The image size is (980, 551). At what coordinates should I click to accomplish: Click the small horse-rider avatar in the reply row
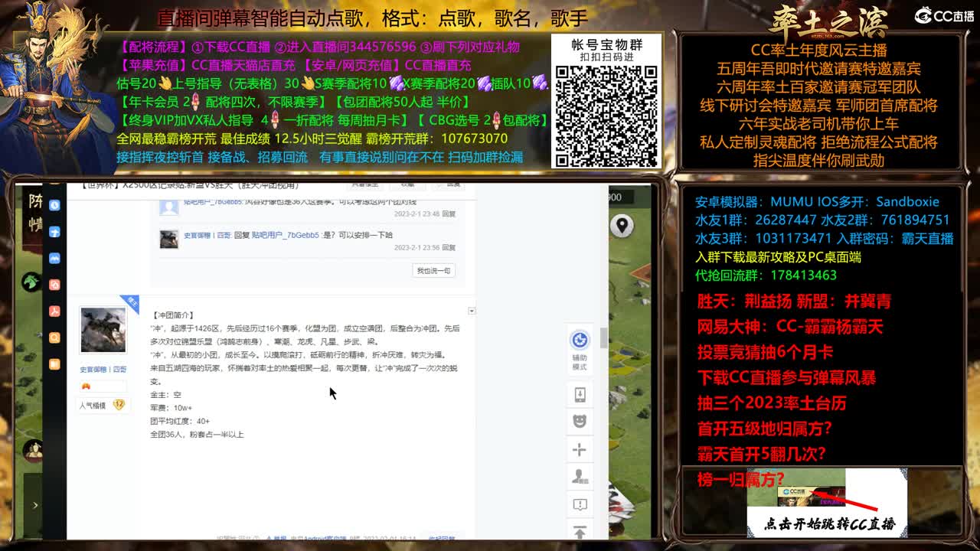[168, 239]
